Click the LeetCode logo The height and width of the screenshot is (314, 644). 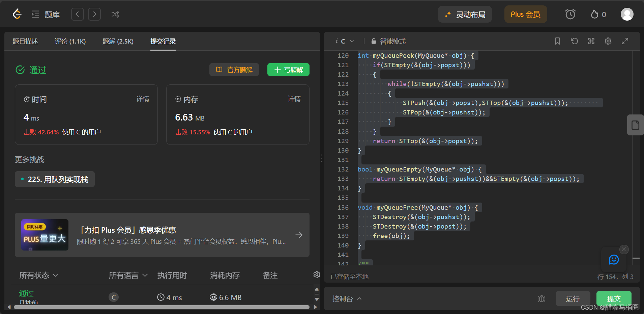pyautogui.click(x=17, y=14)
